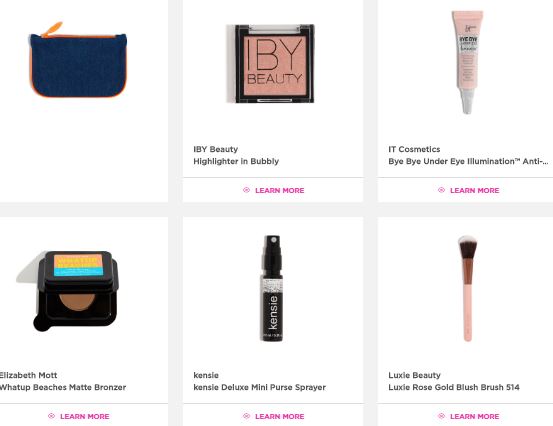This screenshot has height=426, width=553.
Task: Select the rose gold blush brush image
Action: 468,288
